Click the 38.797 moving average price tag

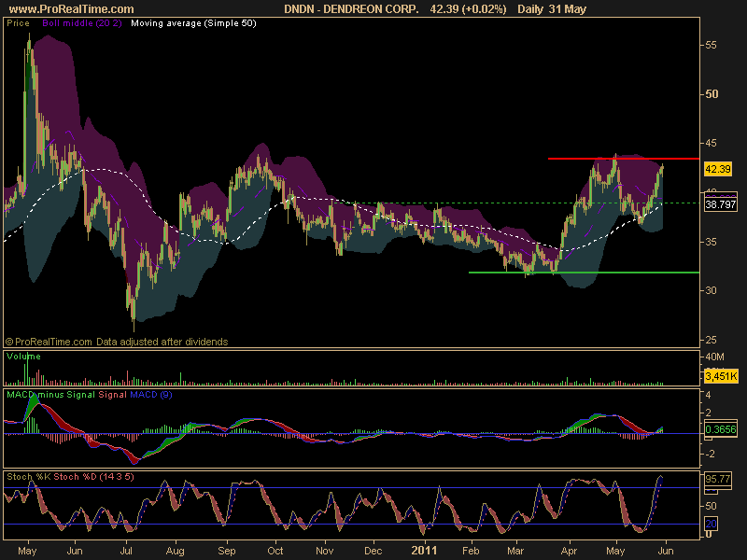click(x=720, y=204)
